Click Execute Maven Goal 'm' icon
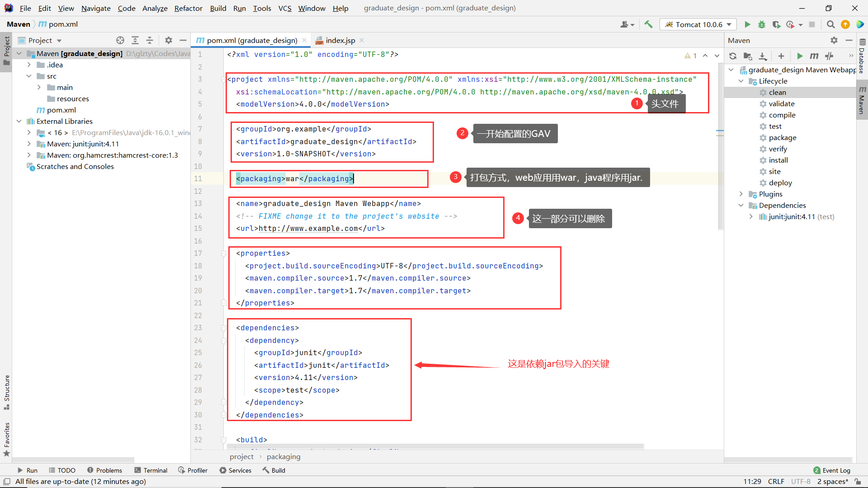The height and width of the screenshot is (488, 868). click(814, 56)
